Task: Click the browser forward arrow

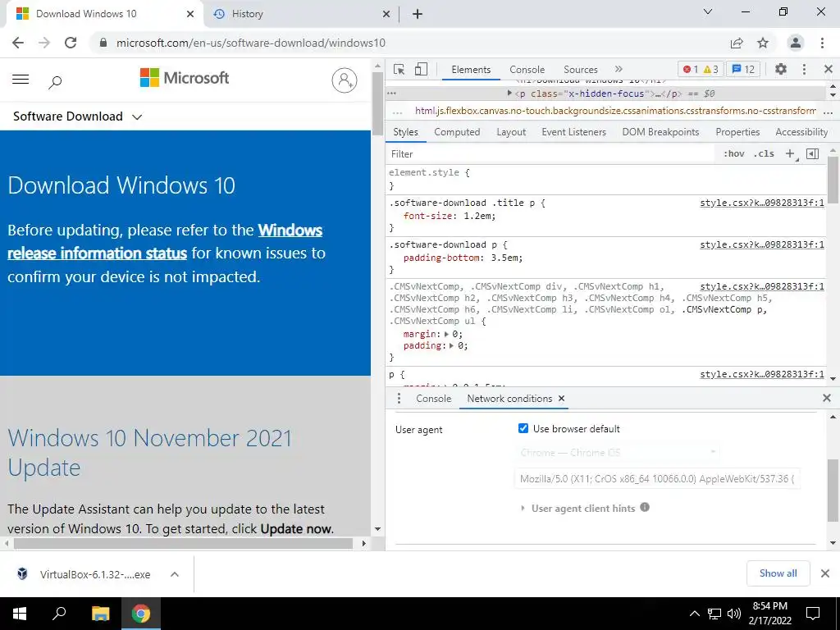Action: [44, 43]
